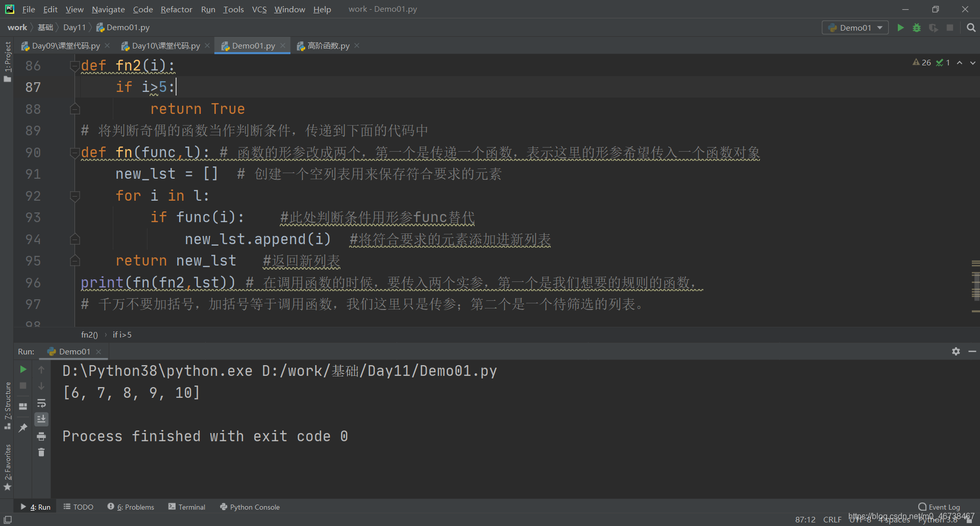Open the Help menu

(322, 9)
